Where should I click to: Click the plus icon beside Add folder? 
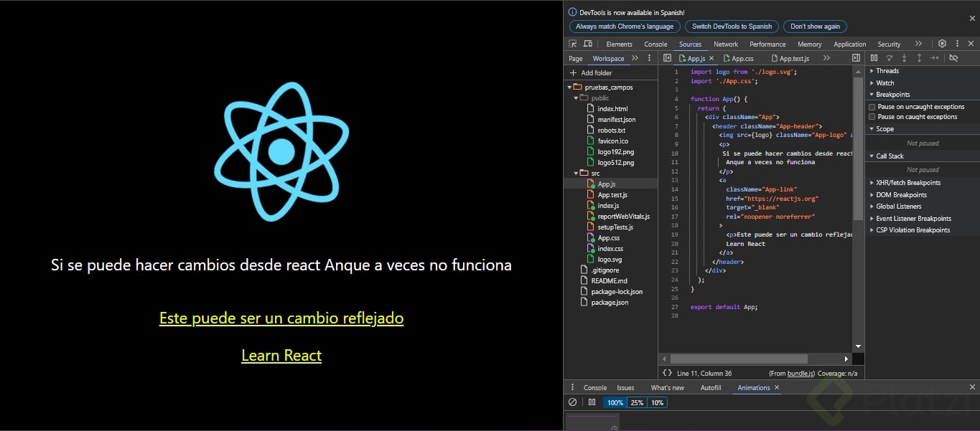tap(573, 72)
